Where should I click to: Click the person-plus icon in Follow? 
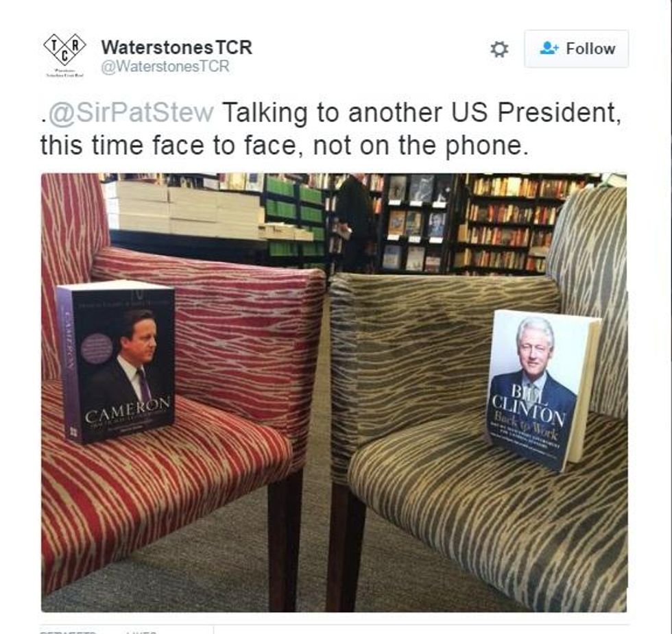point(549,48)
